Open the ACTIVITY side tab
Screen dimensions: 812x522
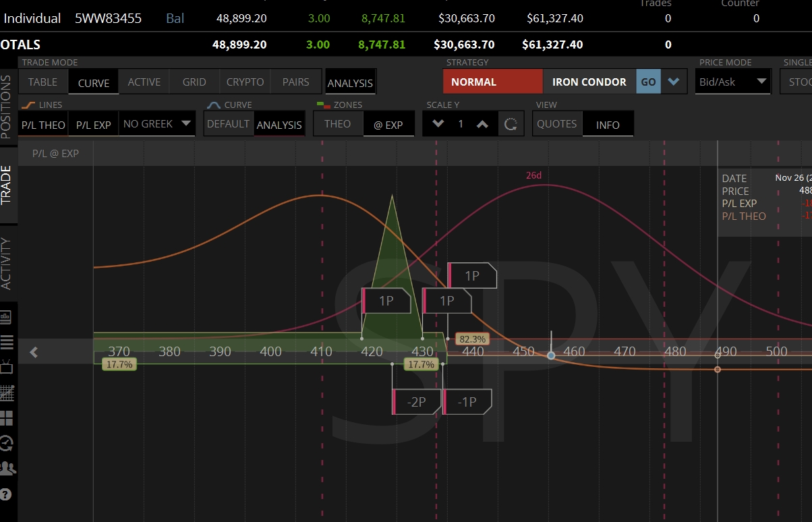coord(7,263)
